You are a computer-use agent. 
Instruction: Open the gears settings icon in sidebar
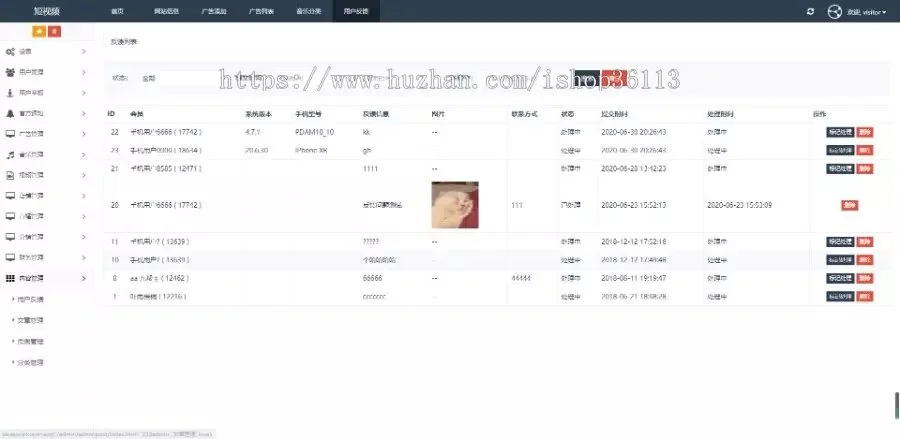(10, 52)
